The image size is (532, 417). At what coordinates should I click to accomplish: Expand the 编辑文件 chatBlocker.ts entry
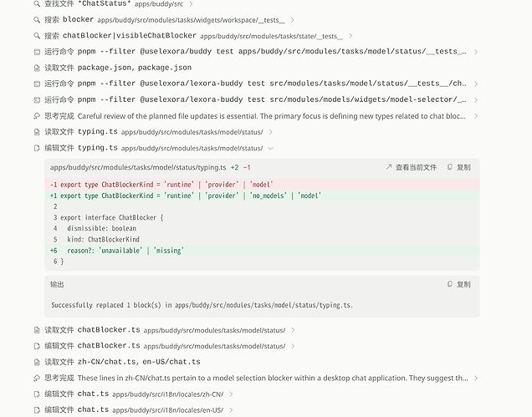tap(293, 346)
